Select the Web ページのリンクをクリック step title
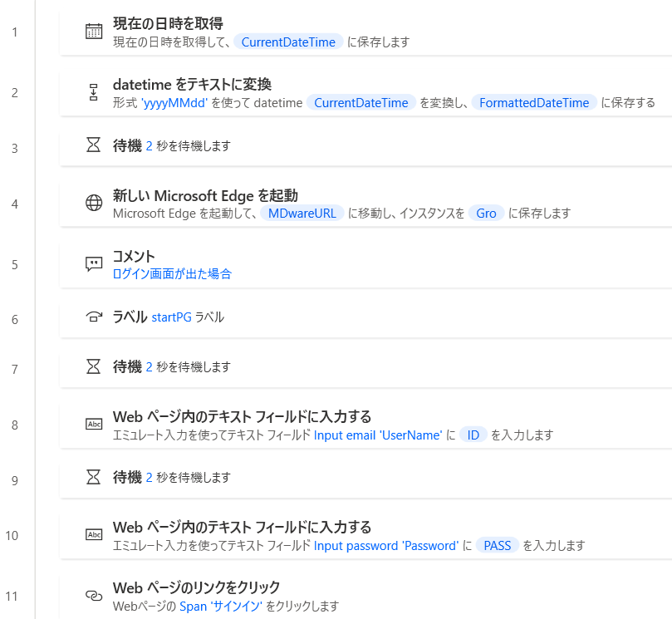 (x=196, y=587)
